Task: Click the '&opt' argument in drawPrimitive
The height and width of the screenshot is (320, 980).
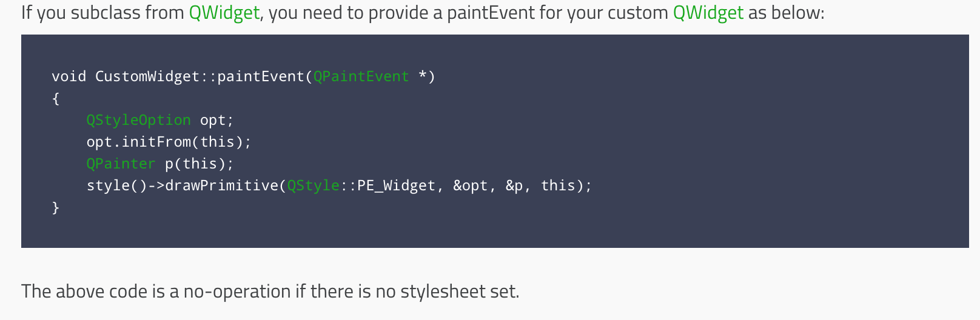Action: coord(470,185)
